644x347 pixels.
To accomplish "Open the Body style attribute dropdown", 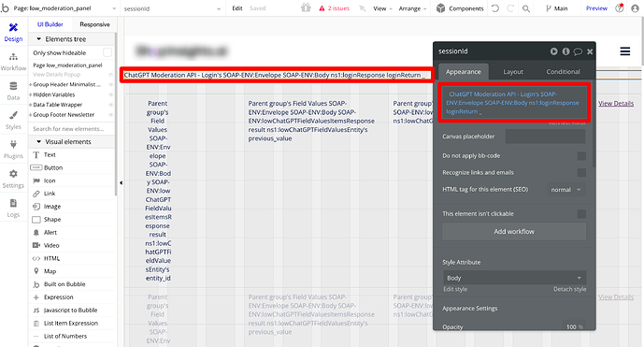I will pyautogui.click(x=514, y=278).
